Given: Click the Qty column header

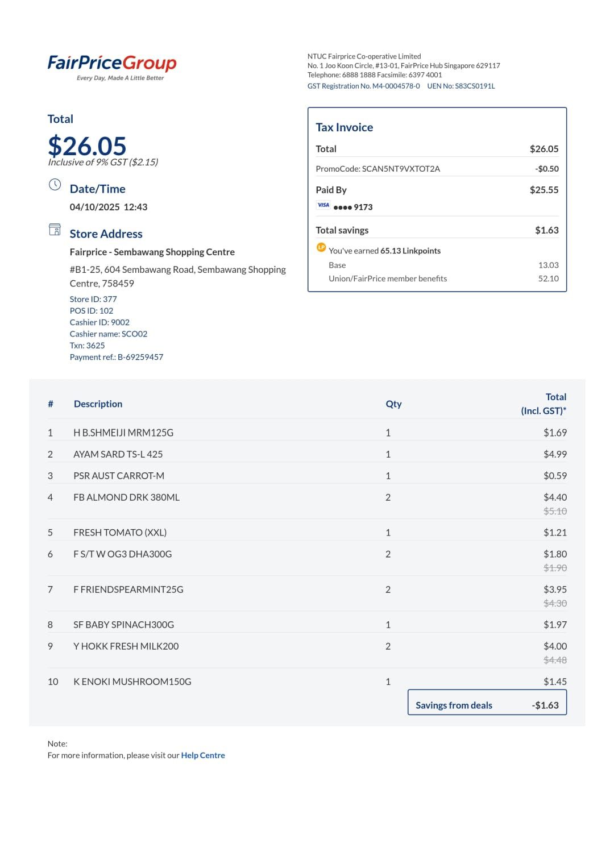Looking at the screenshot, I should coord(393,404).
